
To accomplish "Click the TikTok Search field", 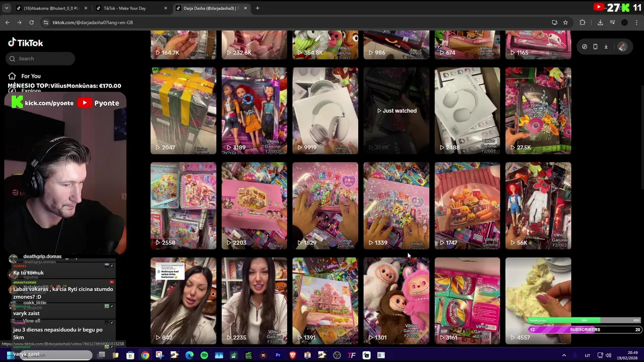I will (41, 59).
